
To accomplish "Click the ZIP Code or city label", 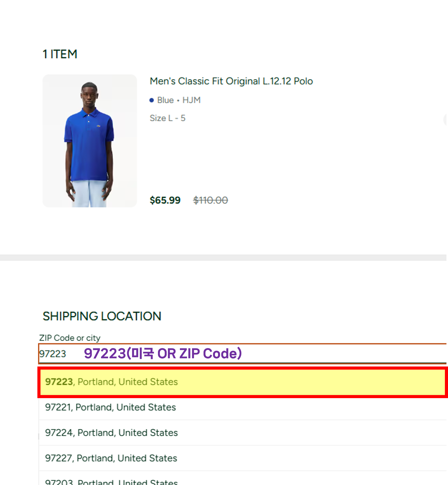I will [69, 338].
